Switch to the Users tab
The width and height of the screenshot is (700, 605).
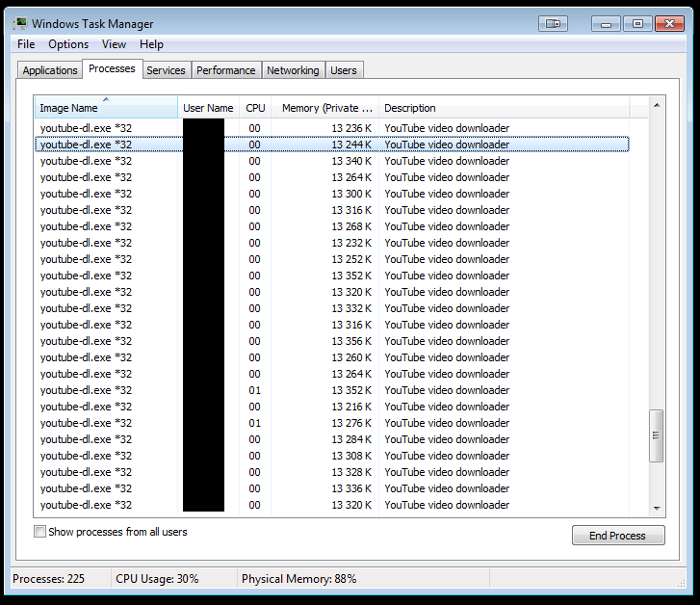[344, 70]
